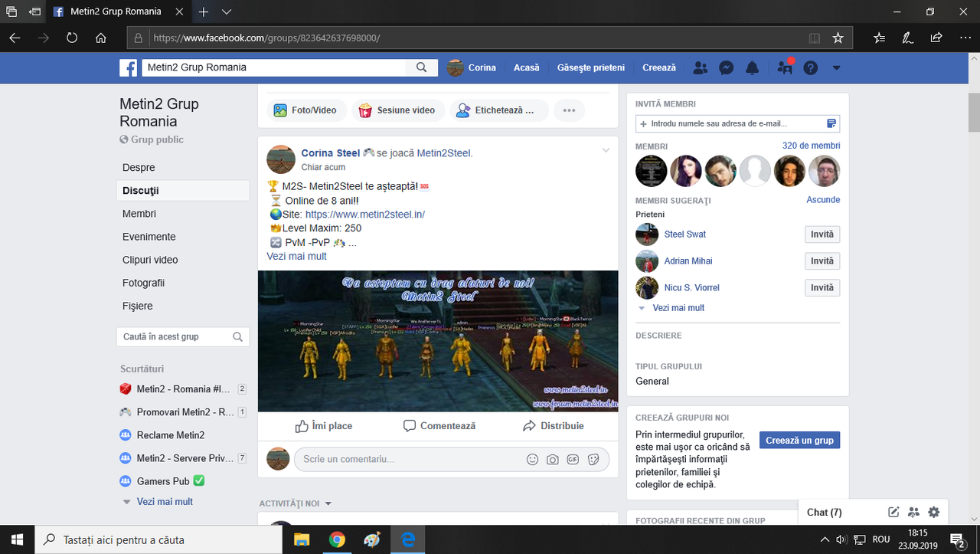Viewport: 980px width, 554px height.
Task: Click the page vertical scrollbar thumb
Action: click(975, 111)
